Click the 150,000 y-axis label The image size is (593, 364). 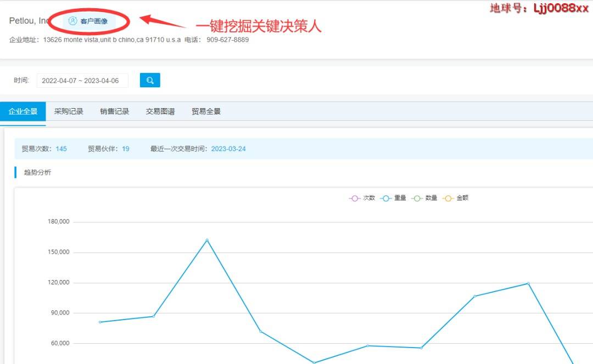pyautogui.click(x=58, y=252)
